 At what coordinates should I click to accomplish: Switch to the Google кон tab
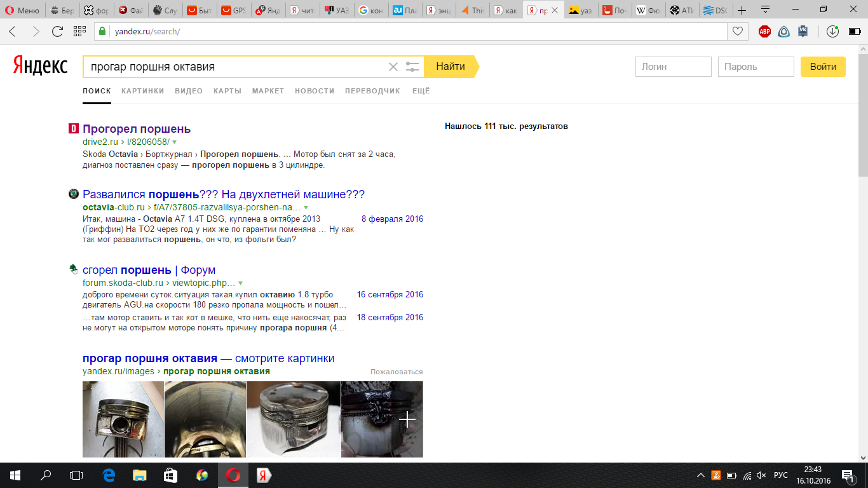(x=370, y=10)
